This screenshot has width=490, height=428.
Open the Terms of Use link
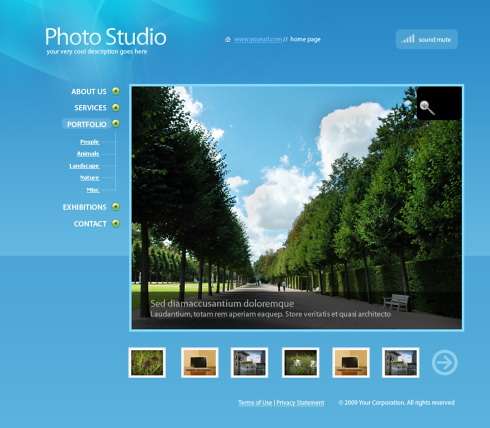255,403
